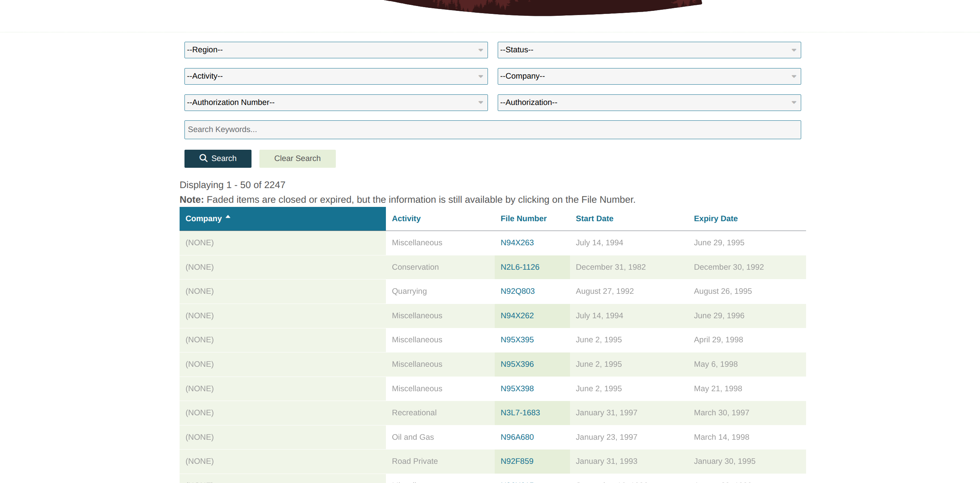Open file number N95X395

tap(517, 340)
